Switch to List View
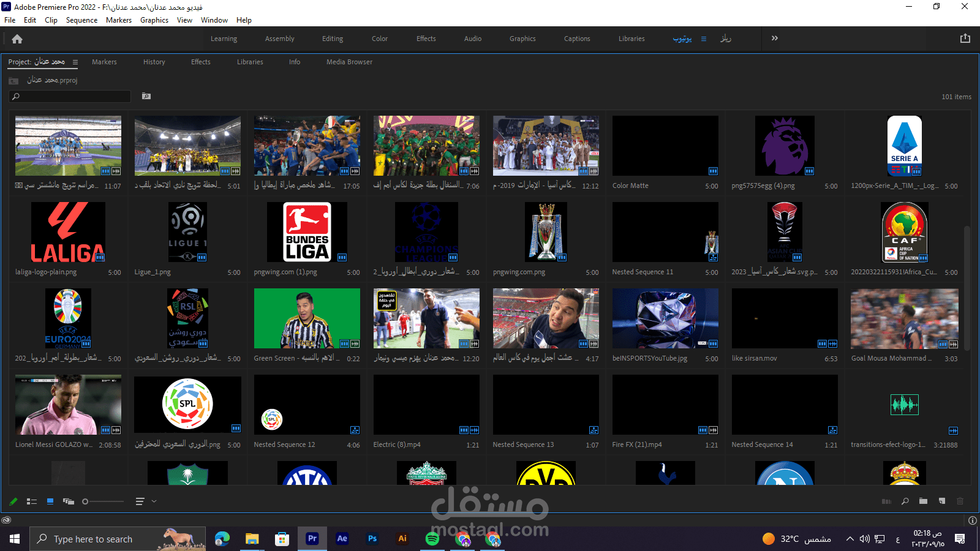Screen dimensions: 980x551 click(32, 501)
